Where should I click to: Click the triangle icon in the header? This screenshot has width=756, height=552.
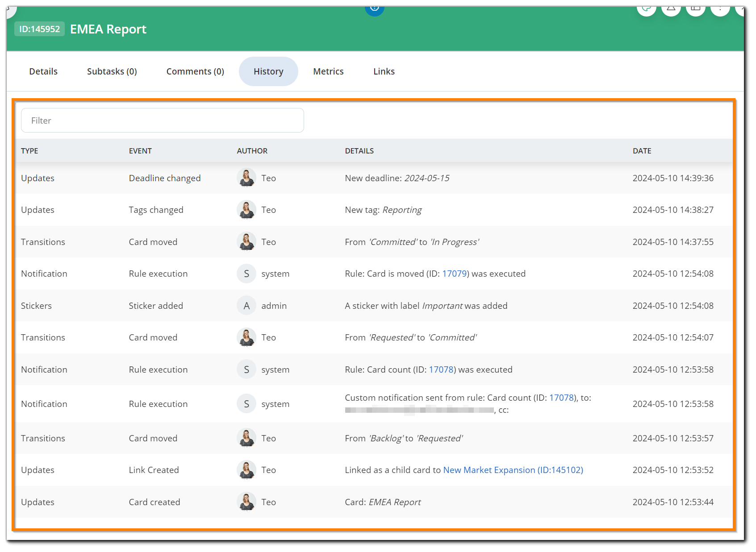pos(671,9)
